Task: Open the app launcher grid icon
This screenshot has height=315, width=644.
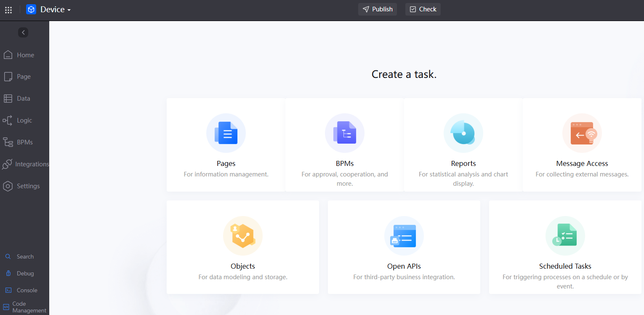Action: coord(8,10)
